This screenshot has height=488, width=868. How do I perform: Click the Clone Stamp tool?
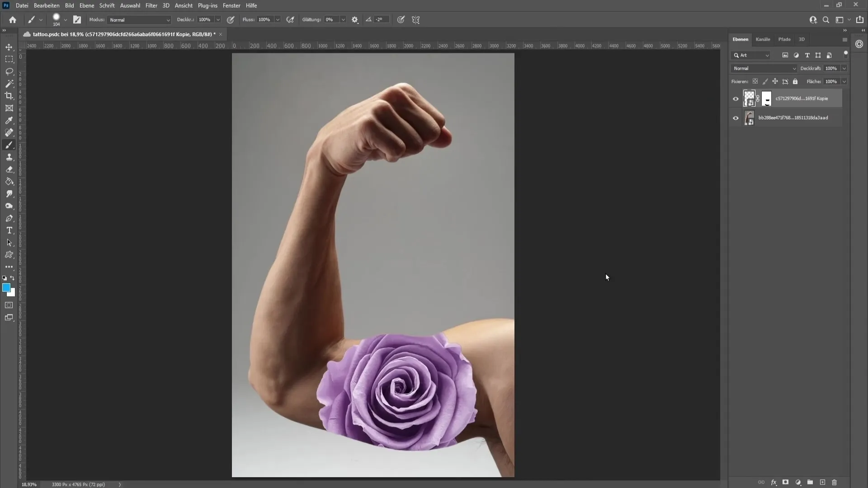(9, 157)
